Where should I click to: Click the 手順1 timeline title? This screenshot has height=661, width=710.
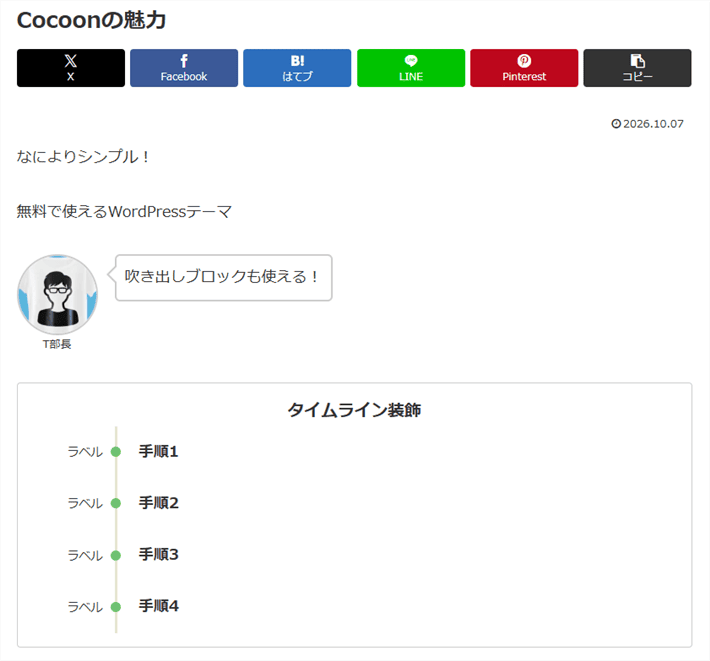pos(158,451)
